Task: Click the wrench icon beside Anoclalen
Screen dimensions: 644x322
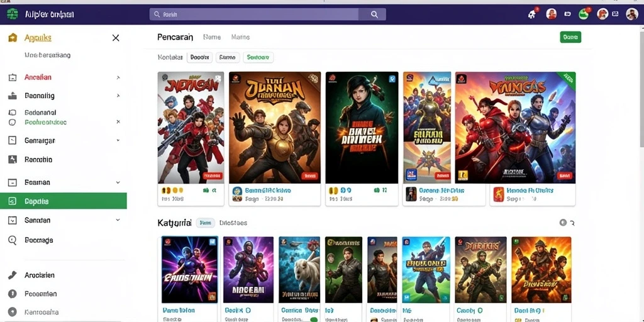Action: [13, 275]
